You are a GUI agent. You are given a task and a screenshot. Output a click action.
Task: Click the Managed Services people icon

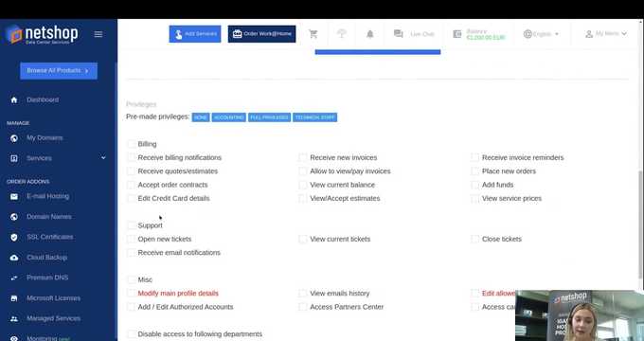point(14,318)
